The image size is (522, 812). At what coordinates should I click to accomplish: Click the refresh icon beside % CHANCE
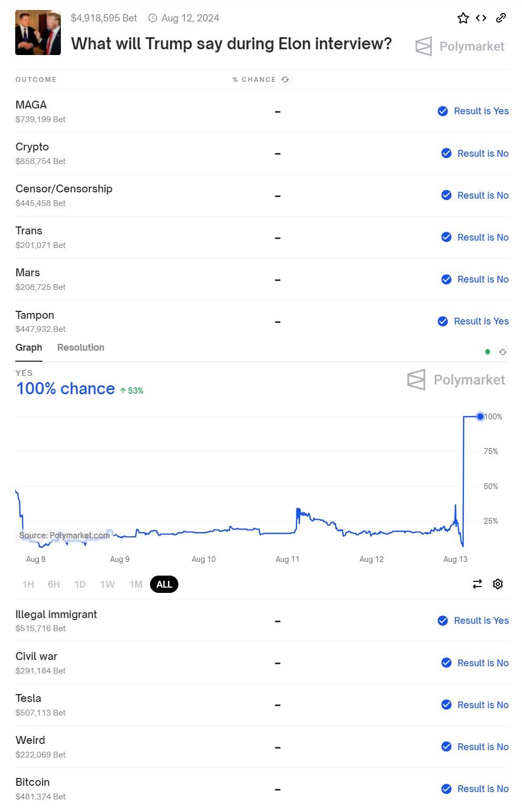click(285, 80)
